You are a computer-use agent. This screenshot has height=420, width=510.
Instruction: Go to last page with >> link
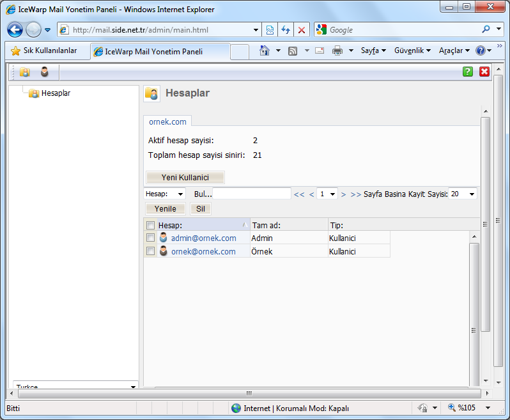tap(356, 194)
